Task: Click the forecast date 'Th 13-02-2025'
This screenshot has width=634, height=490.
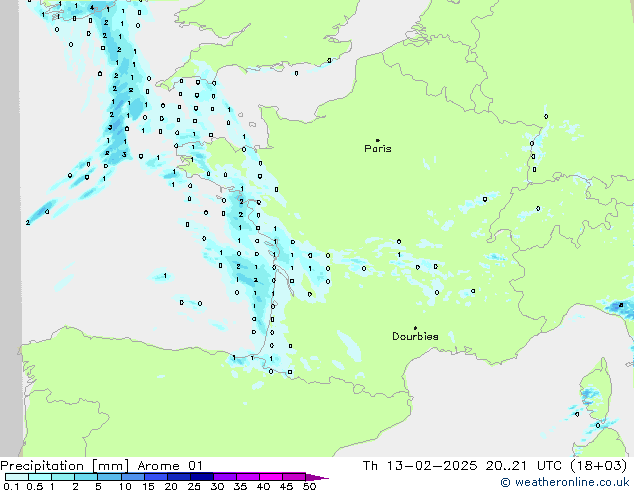Action: point(420,466)
